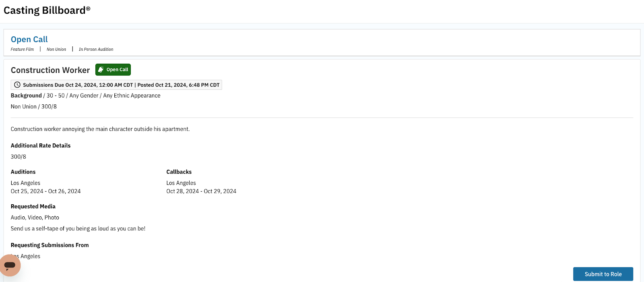Click the Requesting Submissions From heading
Image resolution: width=644 pixels, height=282 pixels.
[50, 245]
